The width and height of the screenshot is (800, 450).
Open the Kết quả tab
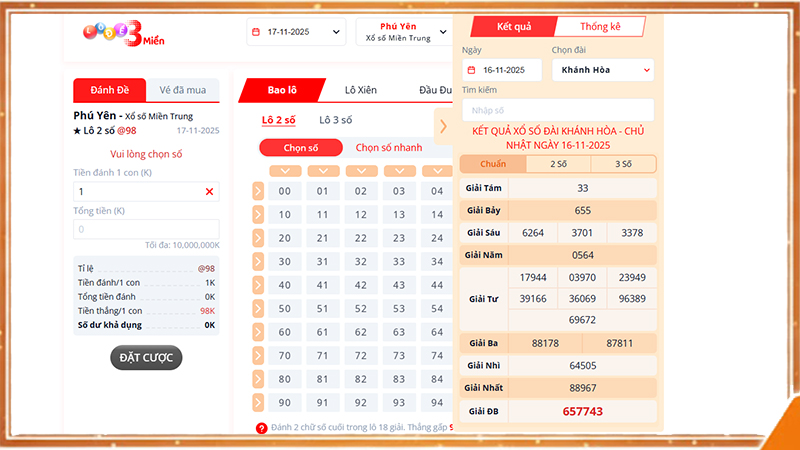coord(514,27)
